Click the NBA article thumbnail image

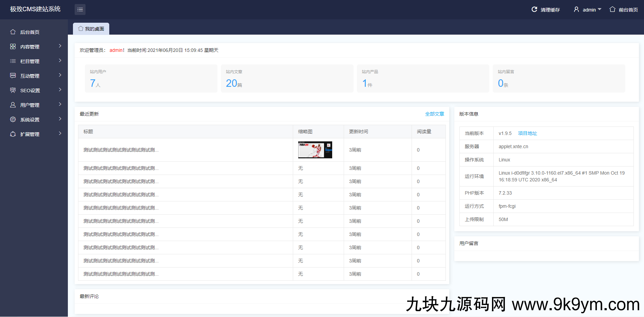coord(315,150)
